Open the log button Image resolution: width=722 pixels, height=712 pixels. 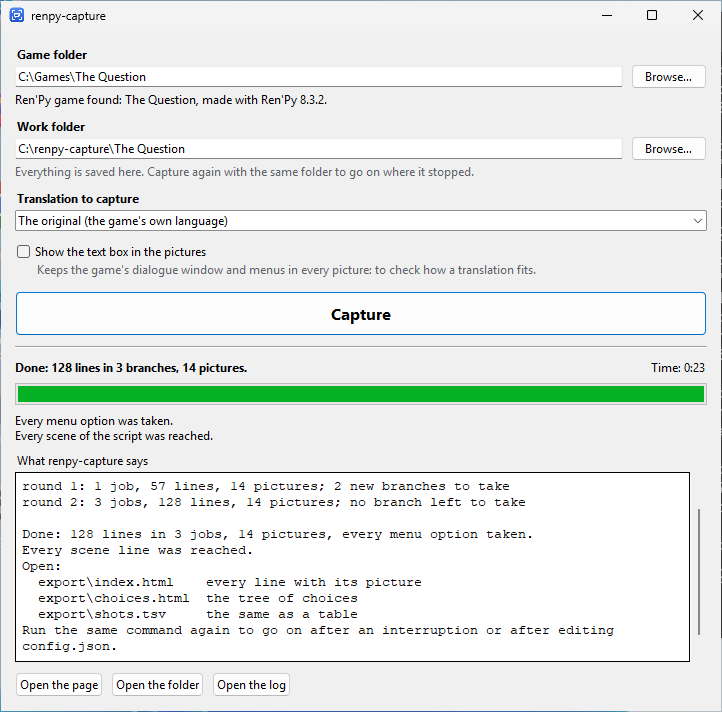tap(251, 685)
